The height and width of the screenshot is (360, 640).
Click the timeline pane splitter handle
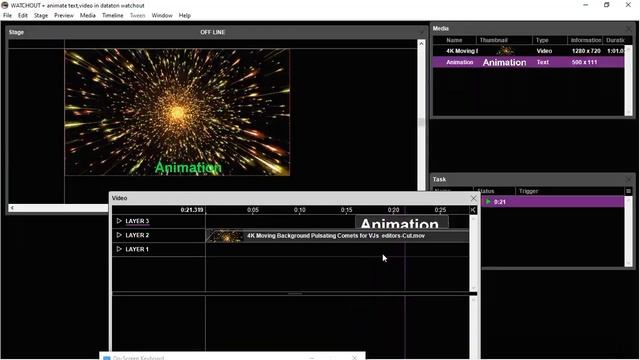[x=295, y=293]
